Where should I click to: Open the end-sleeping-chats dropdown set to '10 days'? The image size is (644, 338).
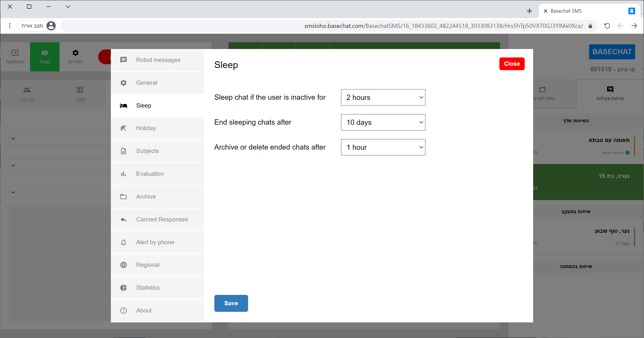383,122
